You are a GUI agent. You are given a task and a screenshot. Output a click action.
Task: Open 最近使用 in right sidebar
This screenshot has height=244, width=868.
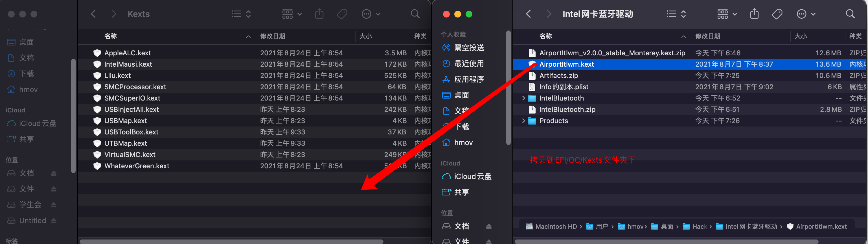click(x=468, y=64)
